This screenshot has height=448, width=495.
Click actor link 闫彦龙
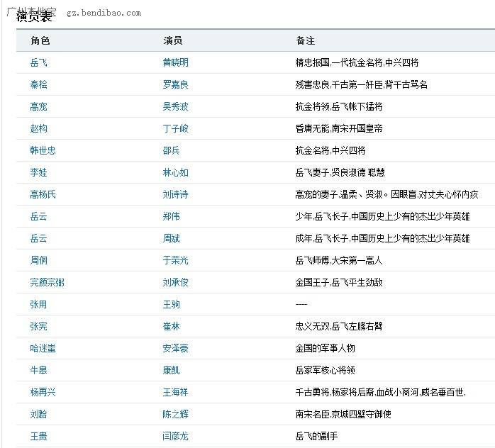coord(176,437)
